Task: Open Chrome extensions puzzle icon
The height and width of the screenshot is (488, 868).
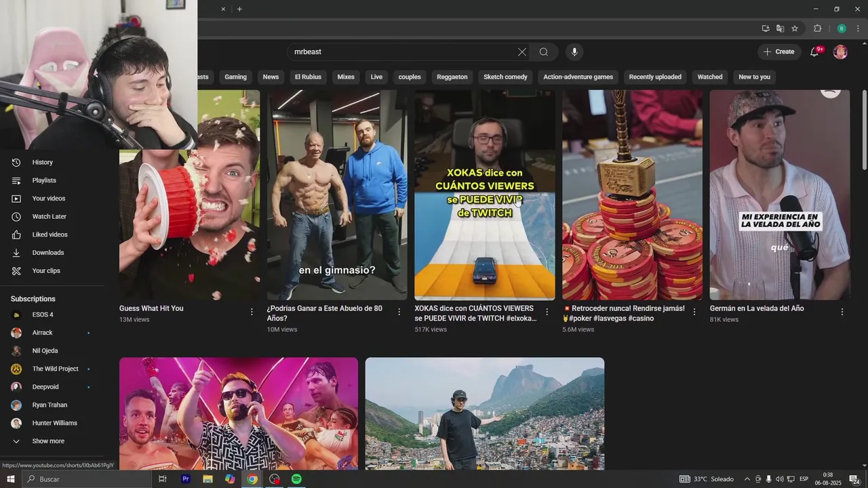Action: (817, 28)
